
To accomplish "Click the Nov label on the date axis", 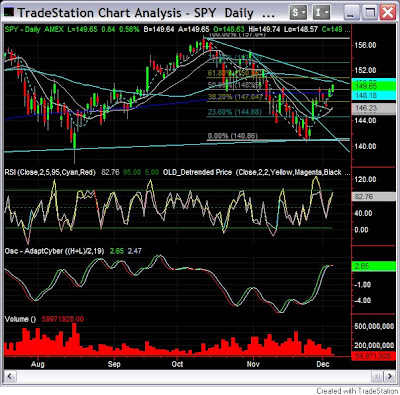I will click(253, 364).
